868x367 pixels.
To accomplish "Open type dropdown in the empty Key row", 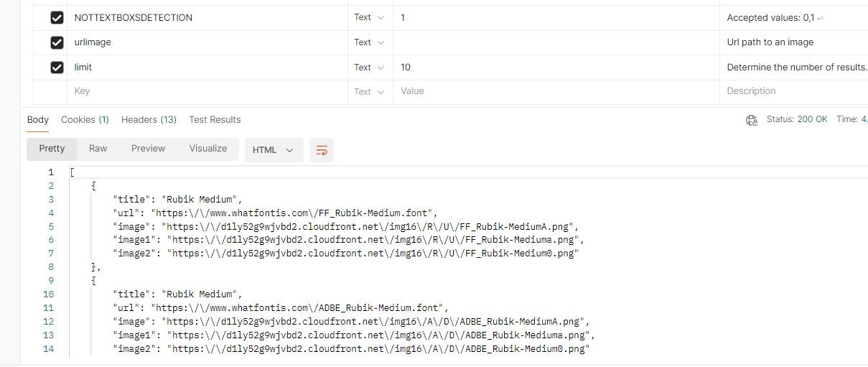I will coord(369,91).
